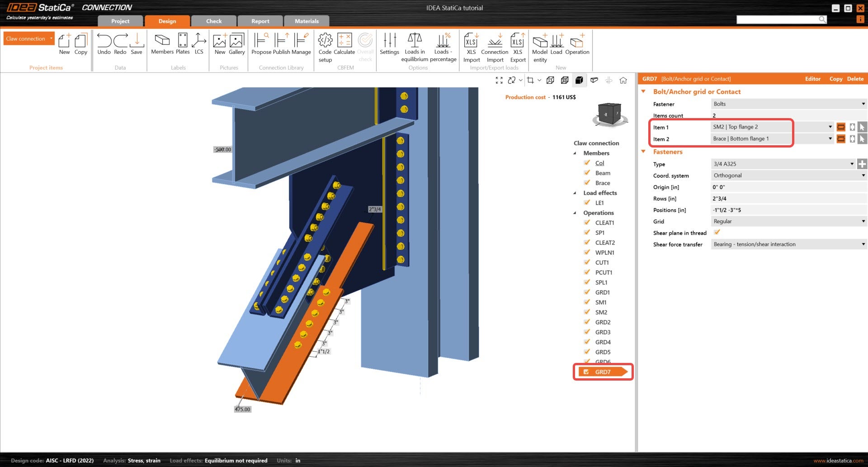Uncheck the Brace member checkbox

coord(587,183)
